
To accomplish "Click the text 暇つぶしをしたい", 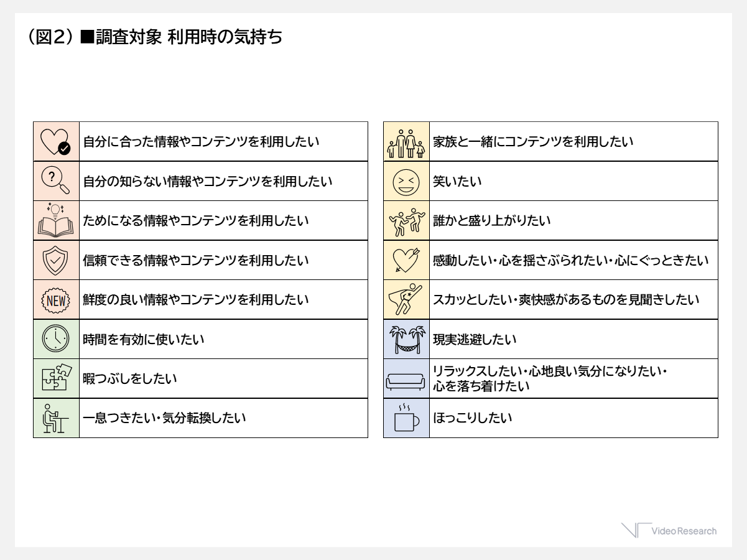I will click(129, 378).
